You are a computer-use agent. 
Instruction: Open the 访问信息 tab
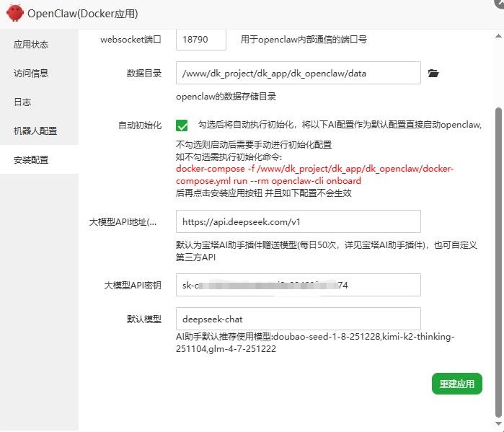point(31,74)
